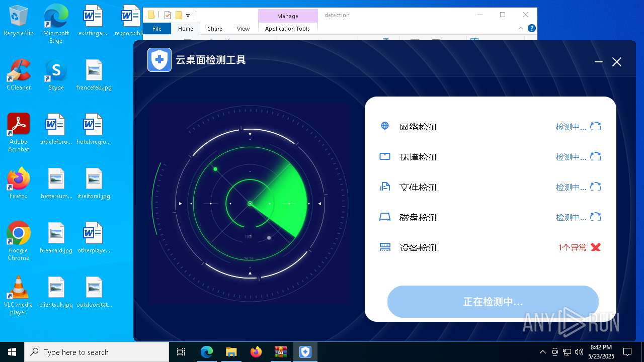
Task: Click Properties icon in Explorer title bar
Action: (168, 15)
